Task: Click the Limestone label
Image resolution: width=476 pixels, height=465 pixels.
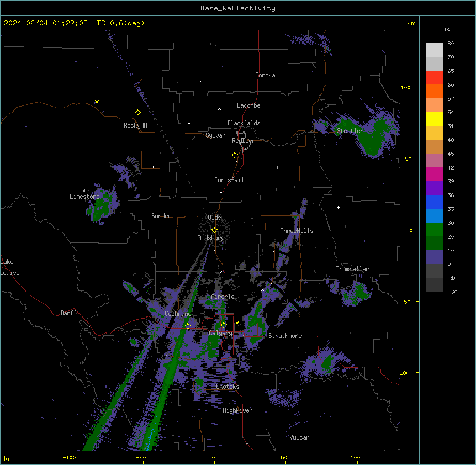Action: (84, 197)
